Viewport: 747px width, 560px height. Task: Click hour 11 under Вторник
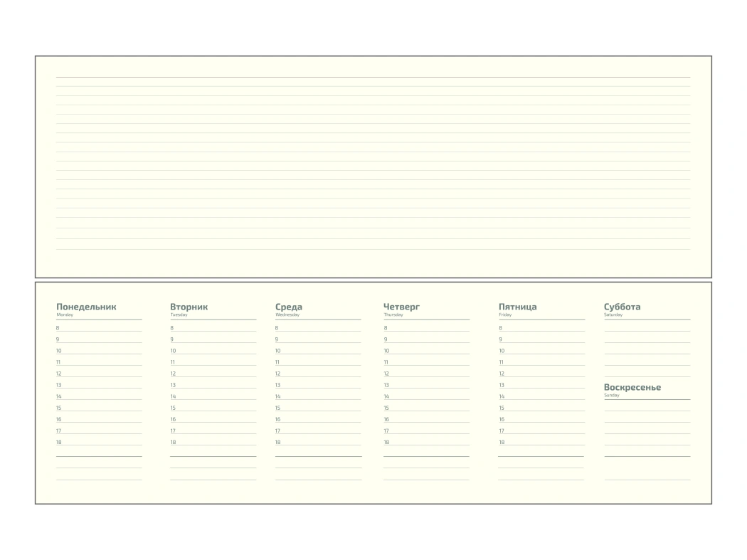[172, 362]
